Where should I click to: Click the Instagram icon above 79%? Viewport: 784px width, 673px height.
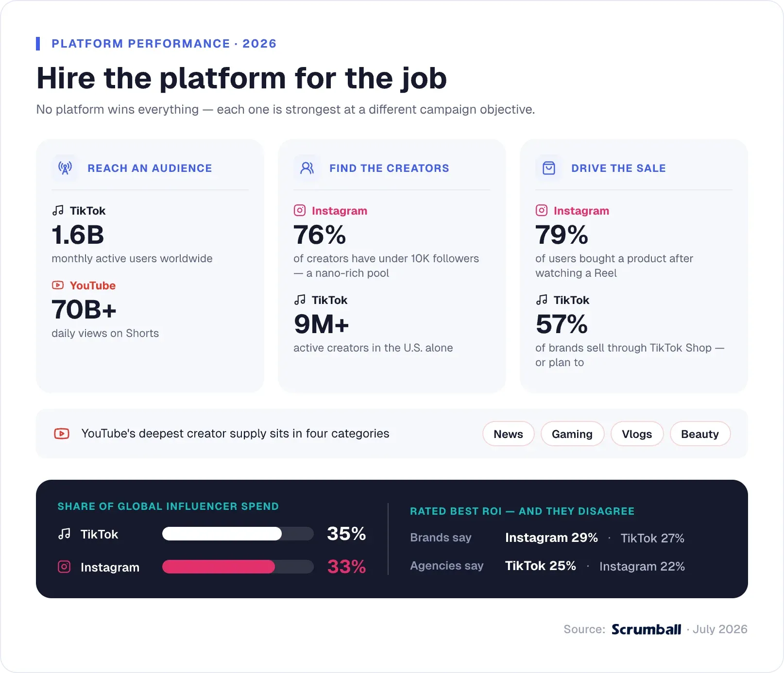coord(542,210)
